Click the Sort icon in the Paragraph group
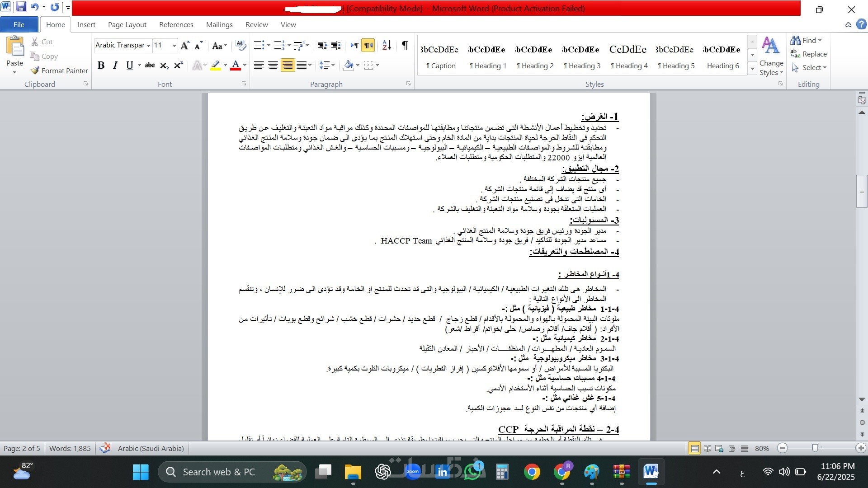Viewport: 868px width, 488px height. tap(386, 45)
